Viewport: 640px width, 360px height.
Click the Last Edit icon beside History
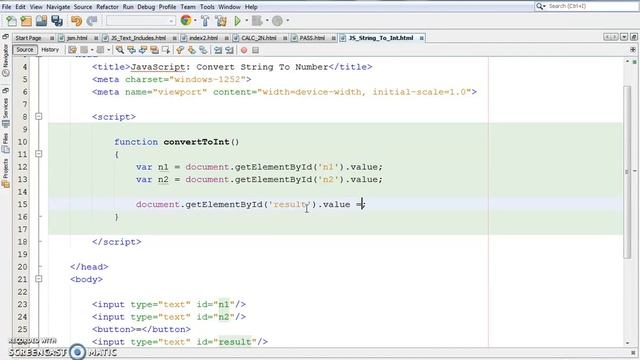point(72,50)
